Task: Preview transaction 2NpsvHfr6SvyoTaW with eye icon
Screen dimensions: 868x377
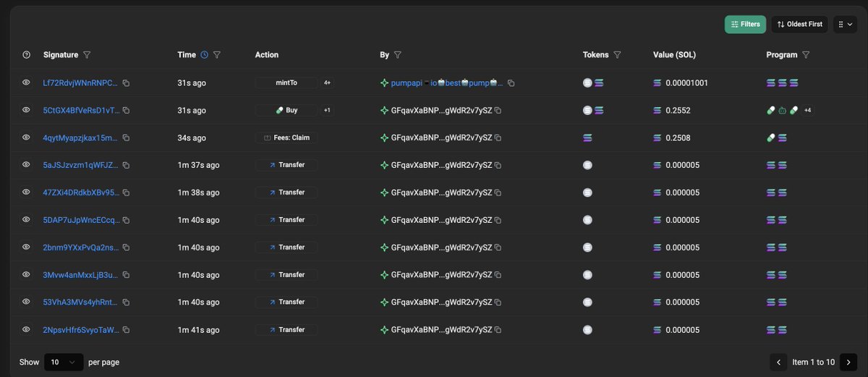Action: [26, 330]
